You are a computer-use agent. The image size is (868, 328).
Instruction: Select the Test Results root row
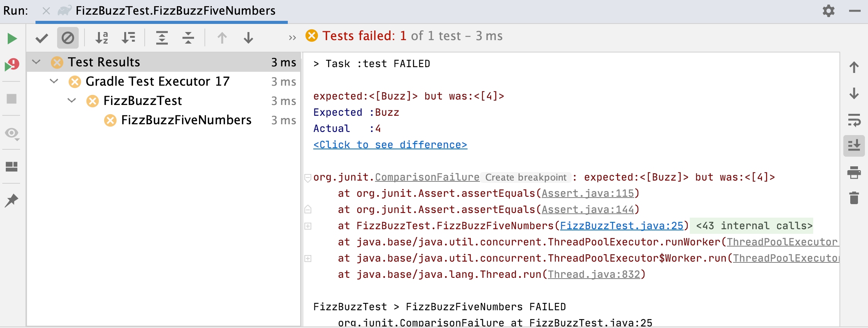click(x=164, y=62)
